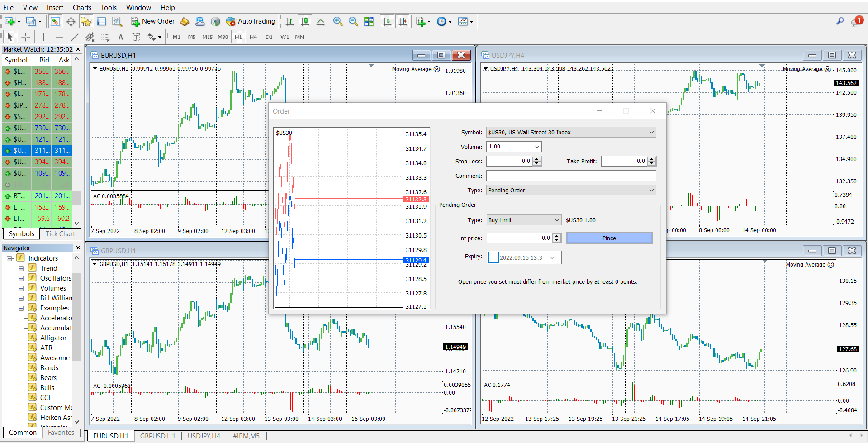Open the Symbol dropdown in Order dialog
Viewport: 868px width, 443px height.
point(571,133)
